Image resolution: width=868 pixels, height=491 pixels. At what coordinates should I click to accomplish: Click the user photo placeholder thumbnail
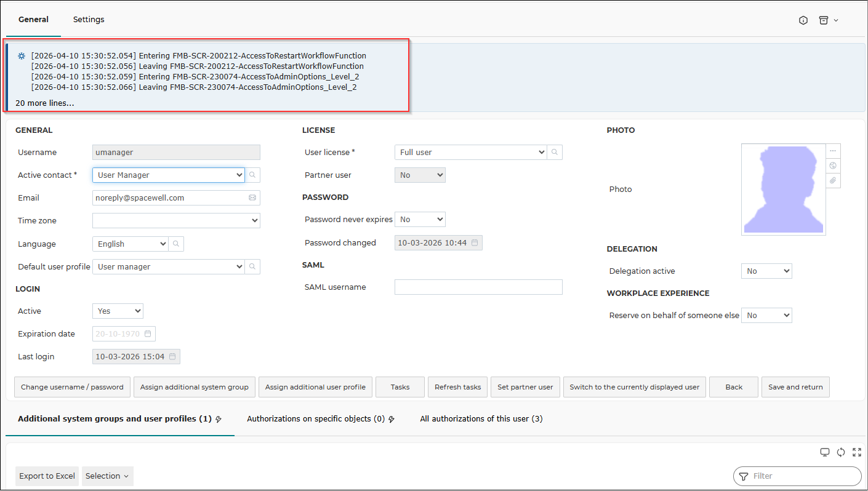click(x=783, y=190)
